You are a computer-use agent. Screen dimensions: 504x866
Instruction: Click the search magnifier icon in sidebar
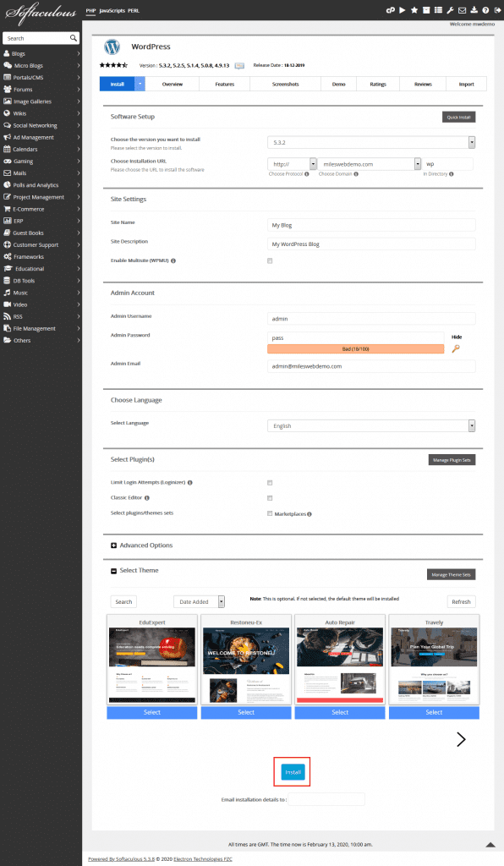[74, 38]
